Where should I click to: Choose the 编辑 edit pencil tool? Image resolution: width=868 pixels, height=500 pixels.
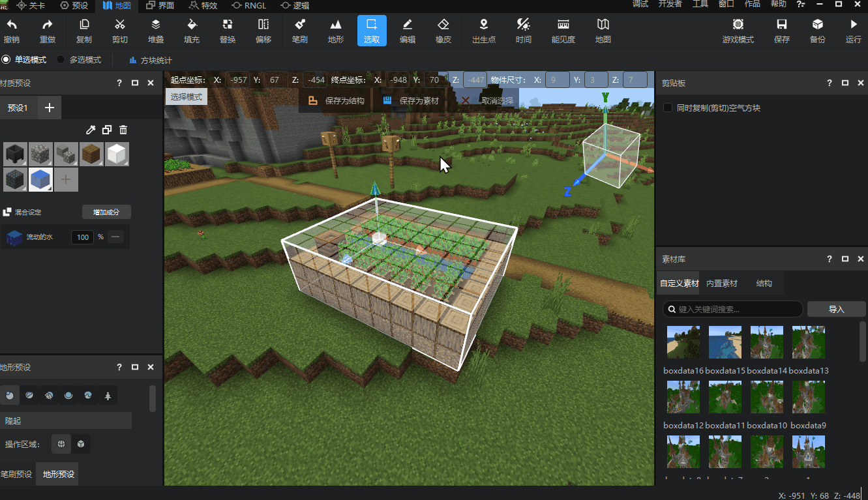408,31
